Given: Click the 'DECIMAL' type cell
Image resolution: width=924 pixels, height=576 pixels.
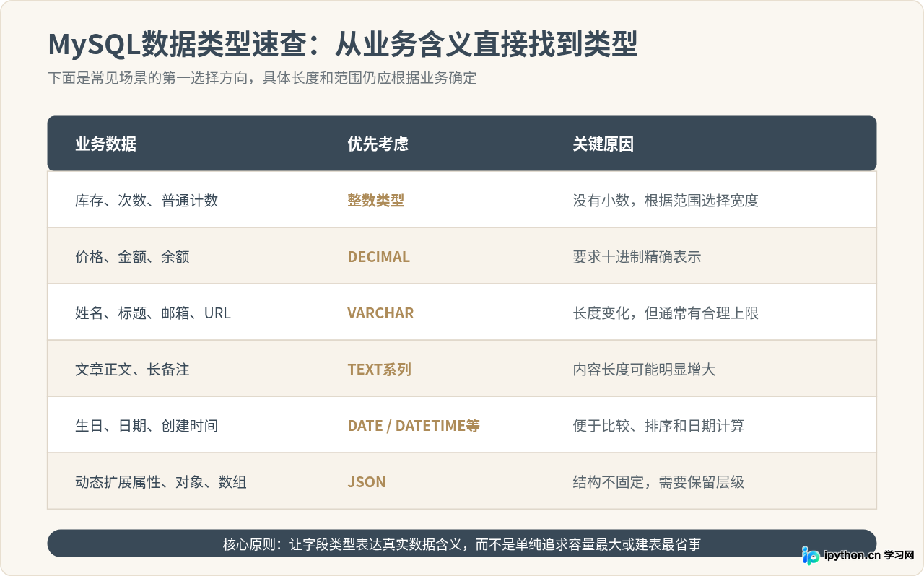Looking at the screenshot, I should (378, 256).
